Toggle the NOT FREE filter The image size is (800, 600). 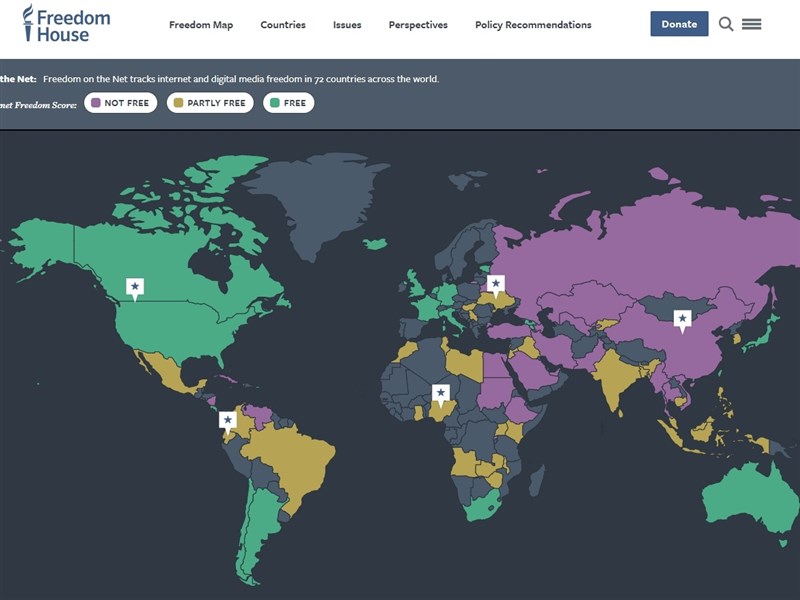120,103
